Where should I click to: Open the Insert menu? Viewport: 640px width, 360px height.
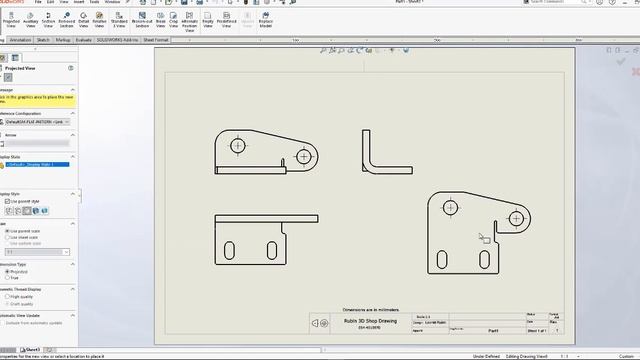79,2
